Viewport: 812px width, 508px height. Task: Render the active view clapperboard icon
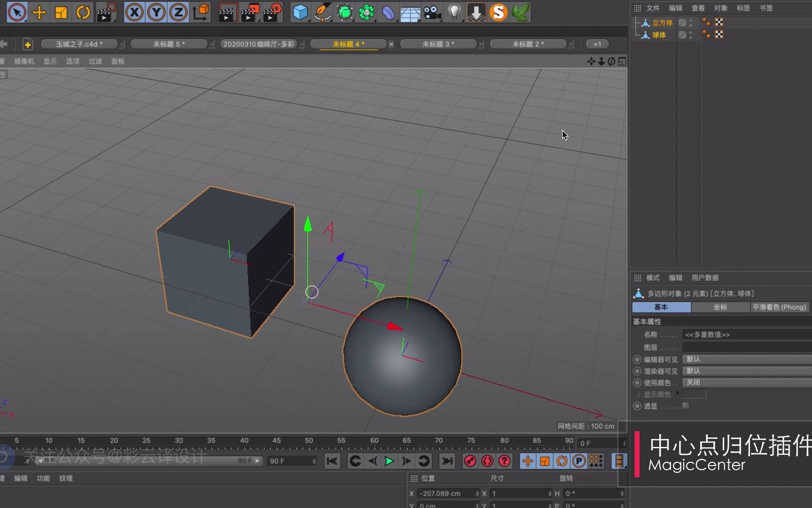coord(228,13)
